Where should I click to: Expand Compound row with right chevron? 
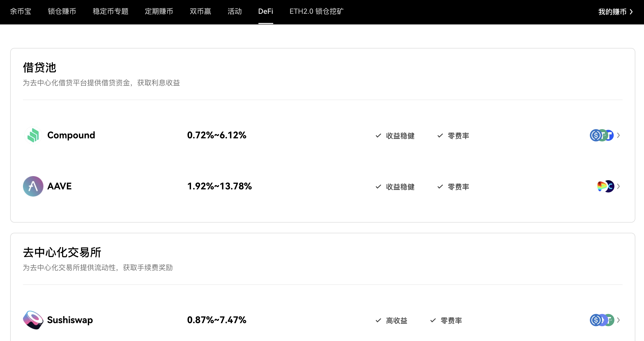tap(618, 135)
